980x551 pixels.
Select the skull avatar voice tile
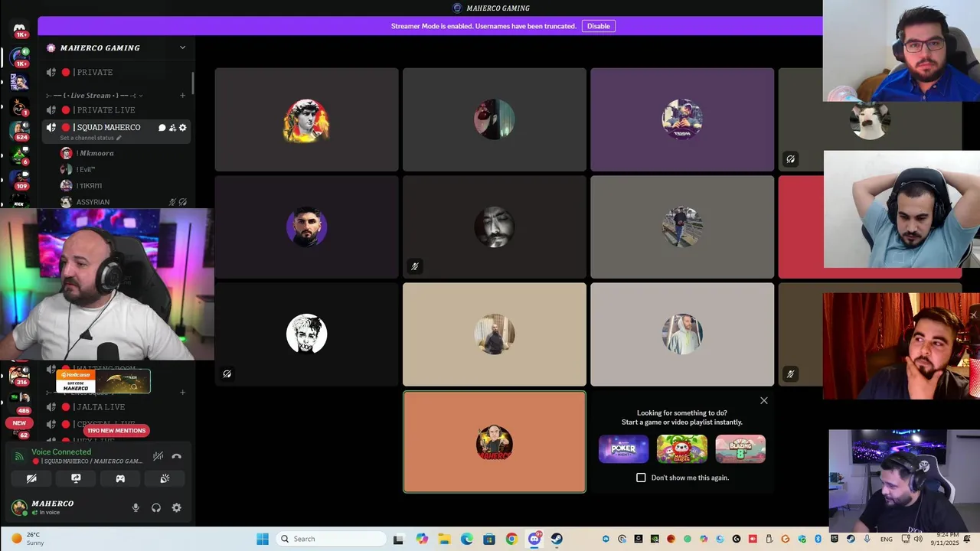(306, 334)
